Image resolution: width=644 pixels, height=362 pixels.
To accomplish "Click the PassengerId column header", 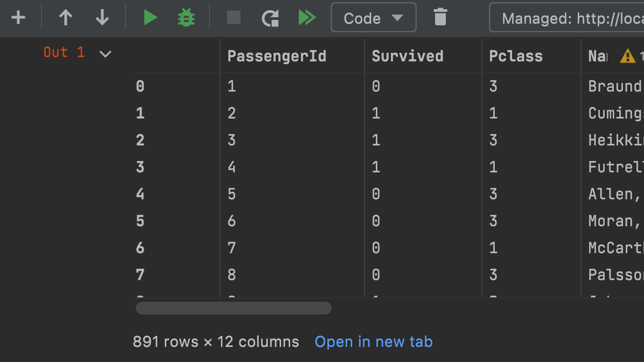I will (x=277, y=56).
